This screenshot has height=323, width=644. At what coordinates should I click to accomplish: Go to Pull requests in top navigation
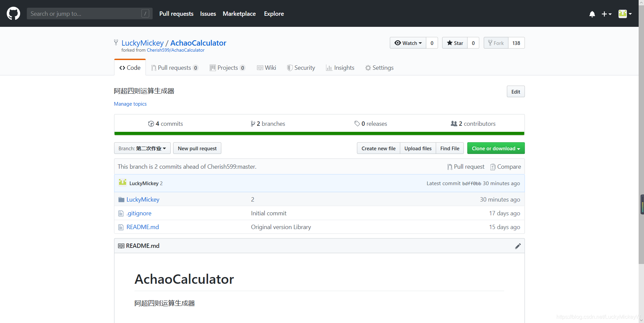176,14
